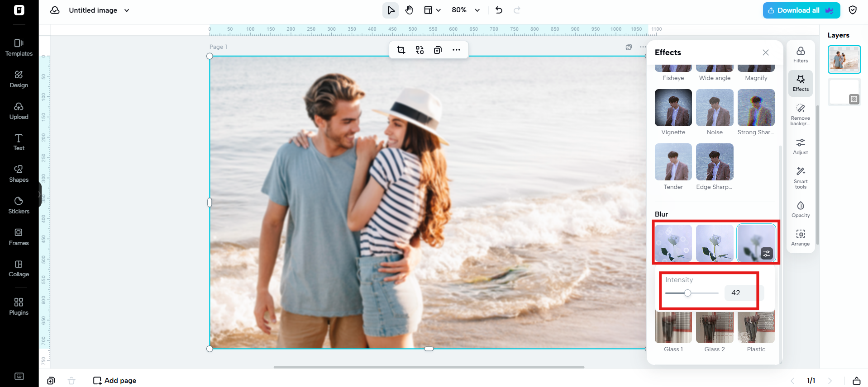Open the layout view dropdown
Screen dimensions: 868x387
click(x=432, y=10)
